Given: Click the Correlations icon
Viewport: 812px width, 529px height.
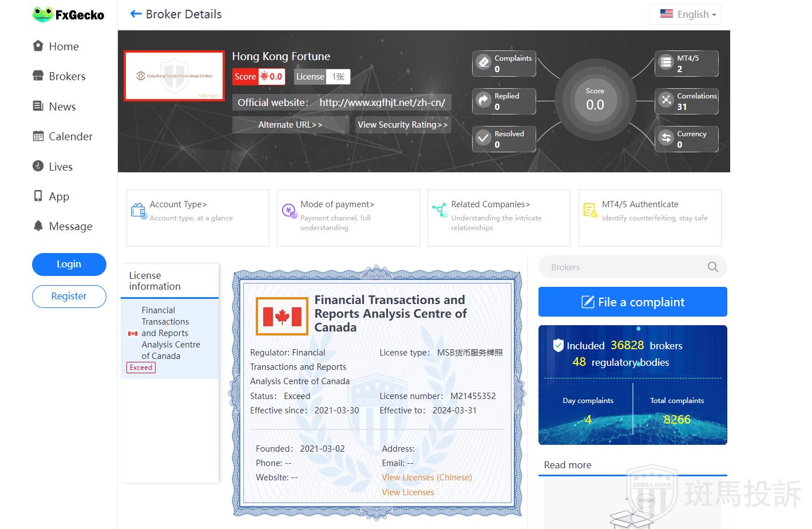Looking at the screenshot, I should click(666, 100).
